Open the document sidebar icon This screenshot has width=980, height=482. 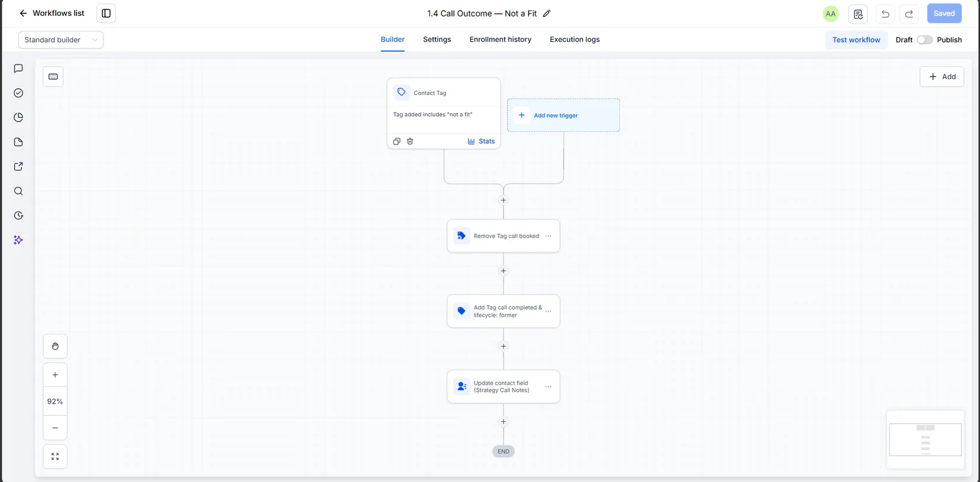click(x=18, y=142)
